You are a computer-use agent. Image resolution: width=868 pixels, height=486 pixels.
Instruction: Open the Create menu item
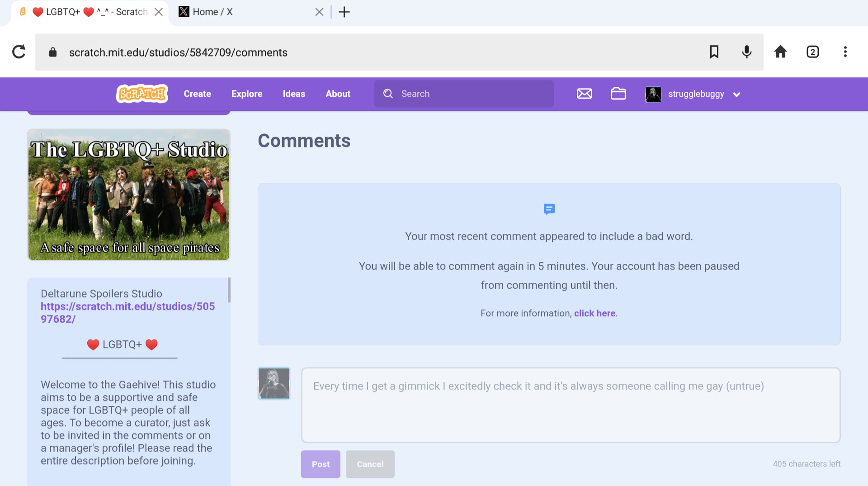[x=197, y=94]
